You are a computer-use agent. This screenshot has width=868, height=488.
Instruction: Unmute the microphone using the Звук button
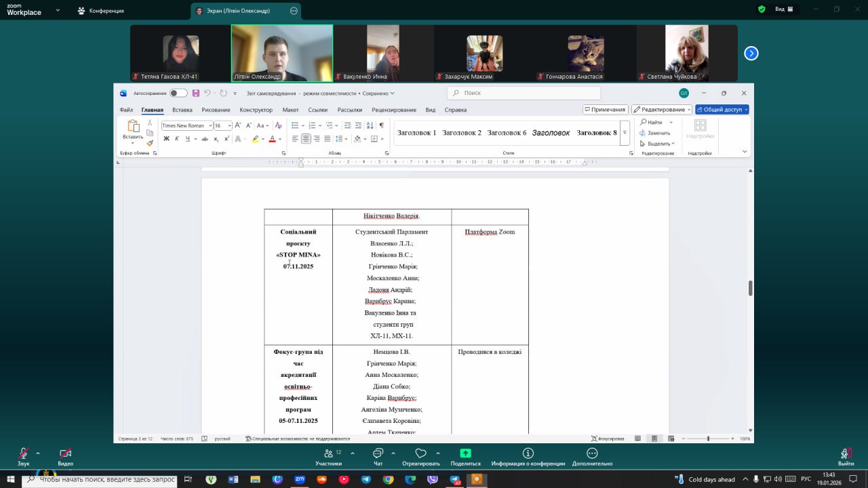23,453
